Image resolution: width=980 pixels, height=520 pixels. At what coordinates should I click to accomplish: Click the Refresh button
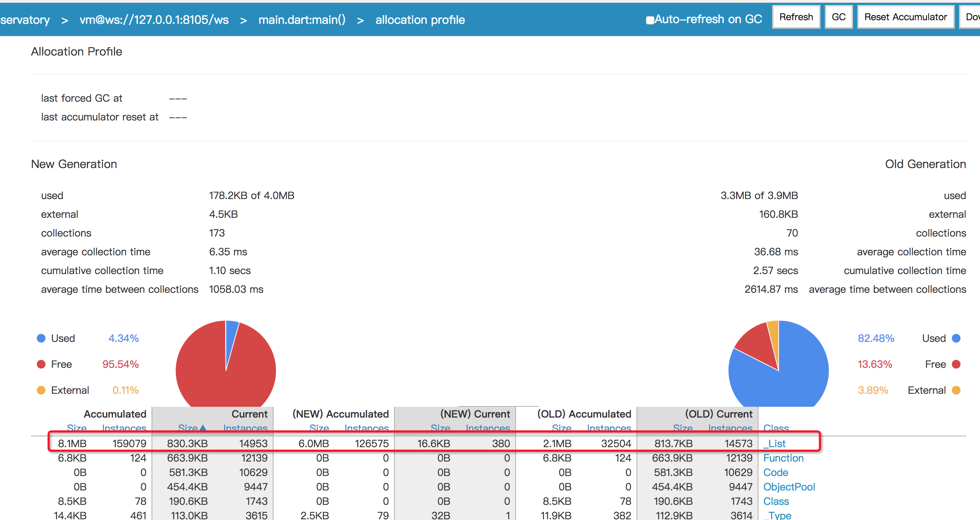(796, 17)
